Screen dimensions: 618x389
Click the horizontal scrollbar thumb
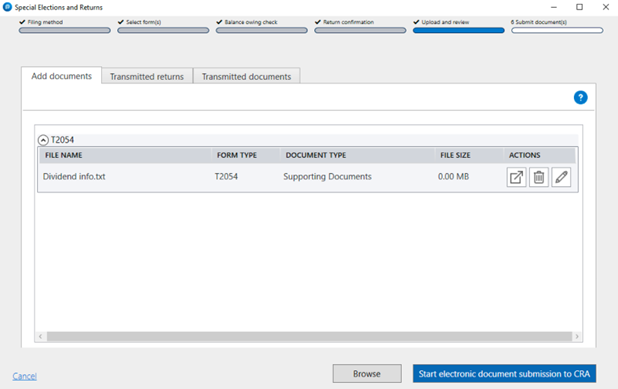click(x=309, y=336)
